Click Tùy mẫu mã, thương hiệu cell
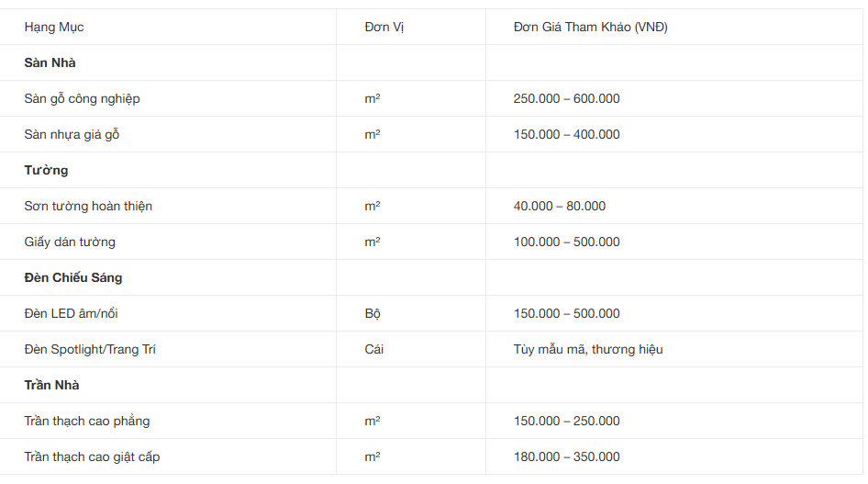 588,349
